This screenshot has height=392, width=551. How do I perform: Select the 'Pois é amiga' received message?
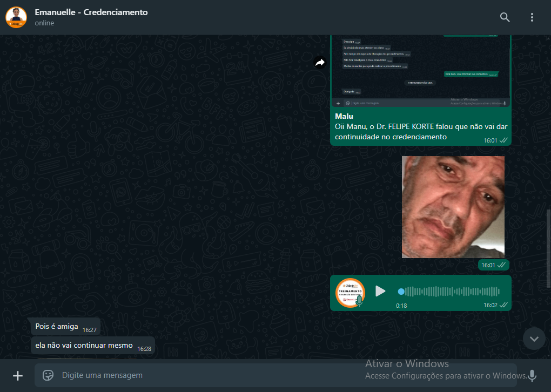click(x=57, y=327)
